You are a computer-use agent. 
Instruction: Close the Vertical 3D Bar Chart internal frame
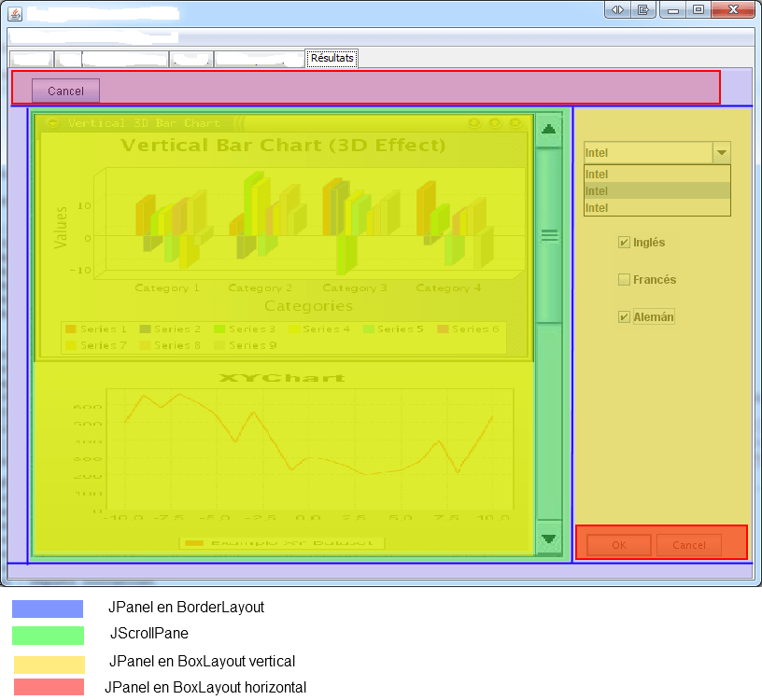pyautogui.click(x=515, y=122)
